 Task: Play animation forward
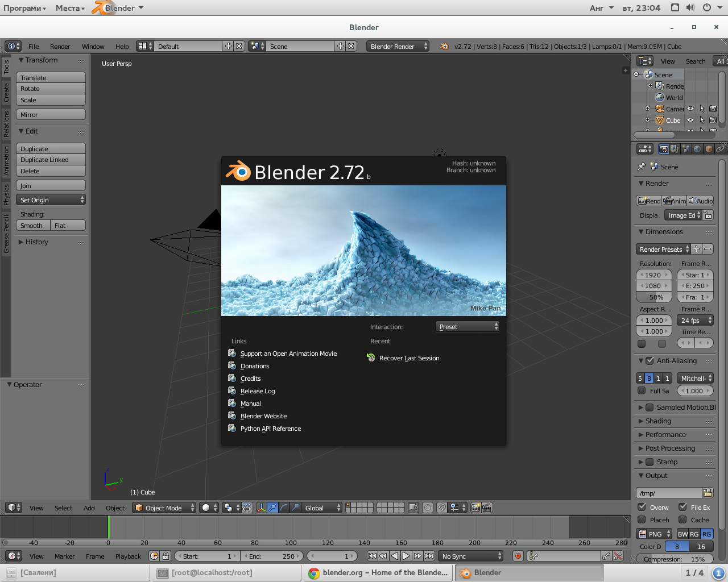tap(406, 556)
